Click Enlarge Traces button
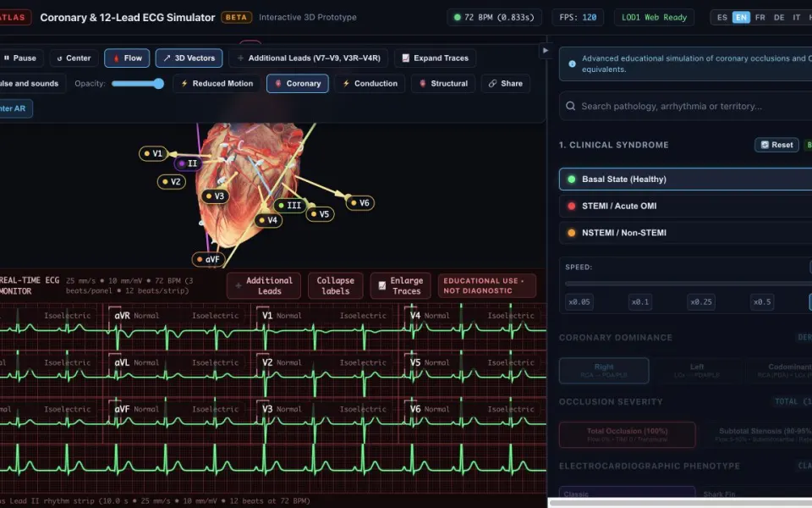 pos(400,285)
